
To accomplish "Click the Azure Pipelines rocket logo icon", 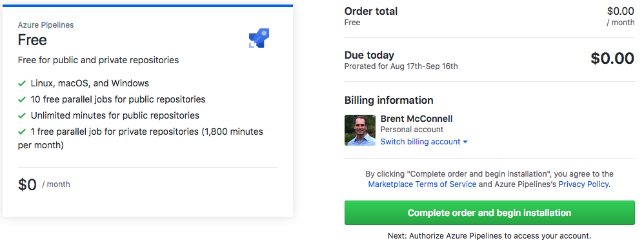I will point(259,38).
